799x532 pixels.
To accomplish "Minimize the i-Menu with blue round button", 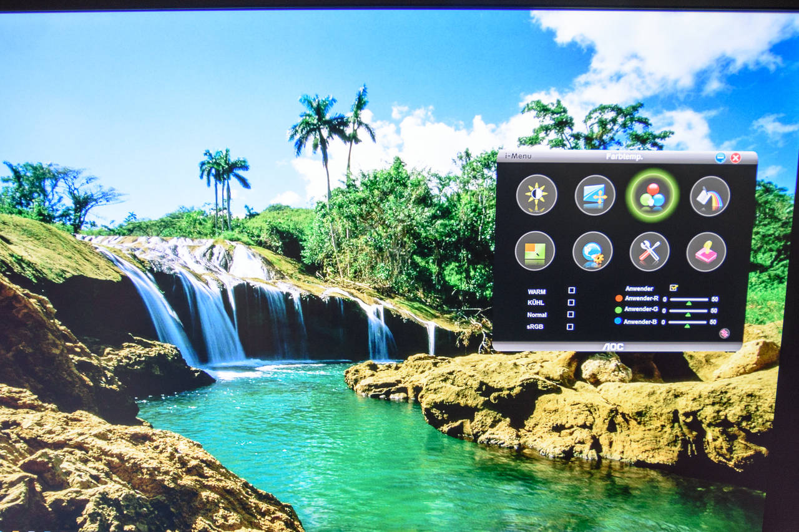I will tap(720, 158).
